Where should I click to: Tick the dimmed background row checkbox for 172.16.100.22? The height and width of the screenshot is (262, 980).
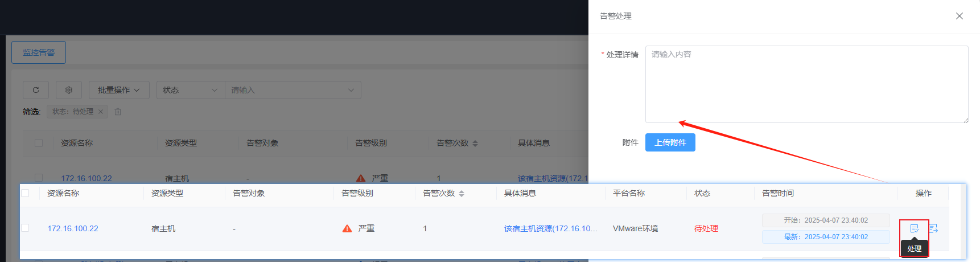click(39, 178)
